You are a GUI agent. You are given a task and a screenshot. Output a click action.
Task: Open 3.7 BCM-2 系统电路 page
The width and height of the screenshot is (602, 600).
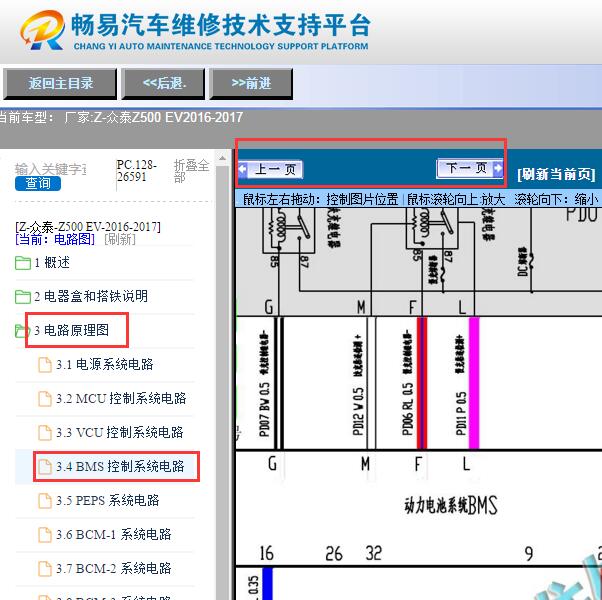coord(114,569)
